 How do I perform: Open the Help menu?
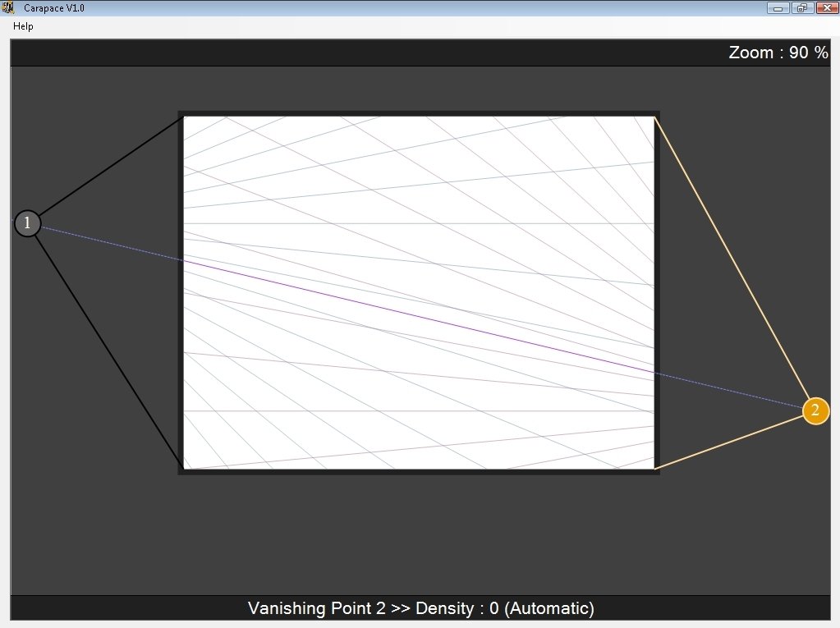[23, 26]
